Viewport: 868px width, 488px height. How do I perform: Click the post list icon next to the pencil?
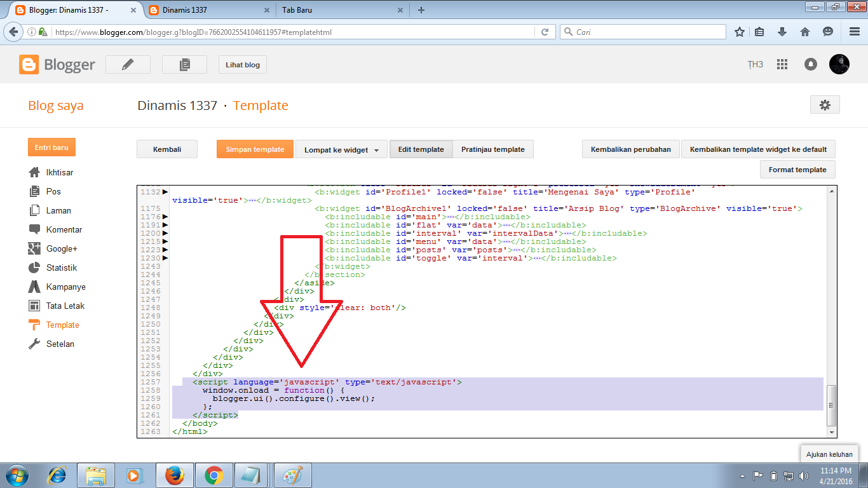pos(184,64)
